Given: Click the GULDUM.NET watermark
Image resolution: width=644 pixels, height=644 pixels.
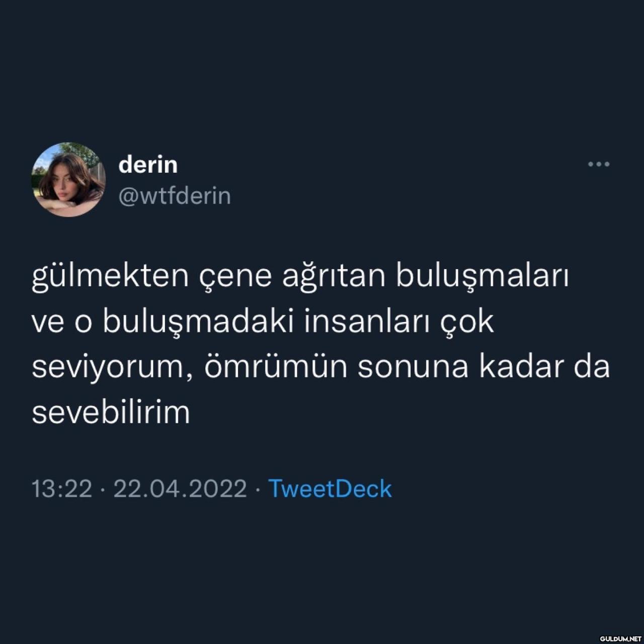Looking at the screenshot, I should 619,638.
